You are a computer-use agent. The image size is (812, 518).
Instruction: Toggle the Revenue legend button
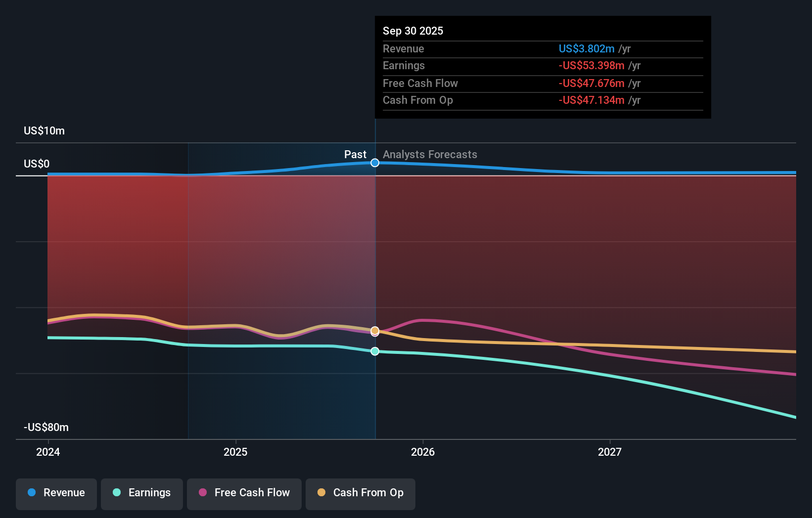56,494
